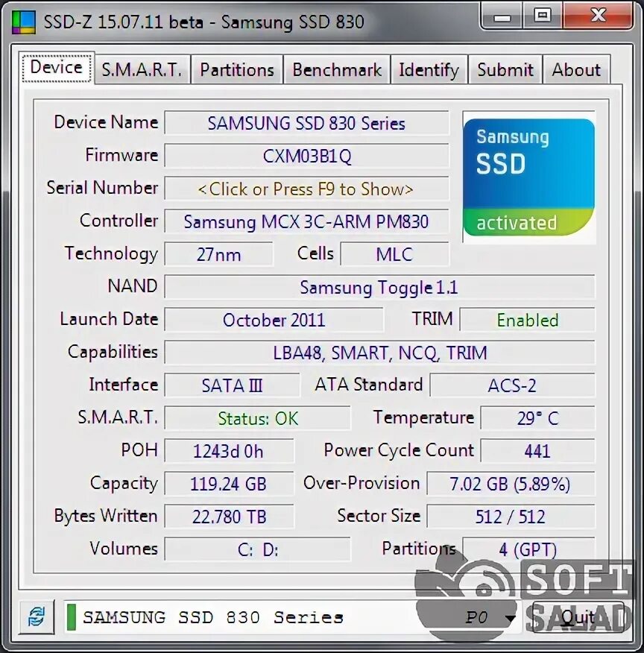Click the TRIM Enabled value

point(527,321)
